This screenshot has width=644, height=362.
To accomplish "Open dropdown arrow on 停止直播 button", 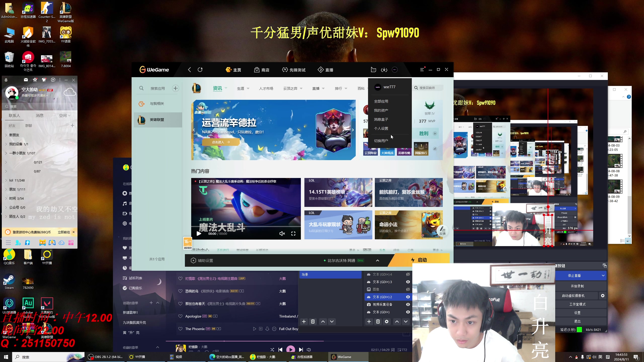I will (603, 276).
